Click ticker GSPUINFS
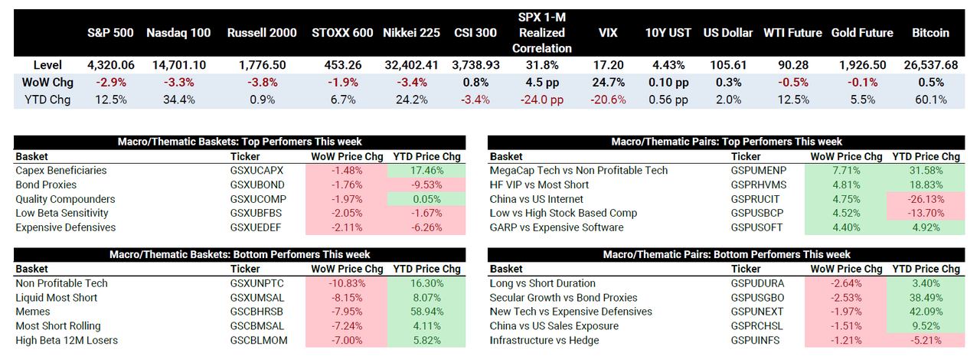The width and height of the screenshot is (980, 356). pyautogui.click(x=755, y=340)
